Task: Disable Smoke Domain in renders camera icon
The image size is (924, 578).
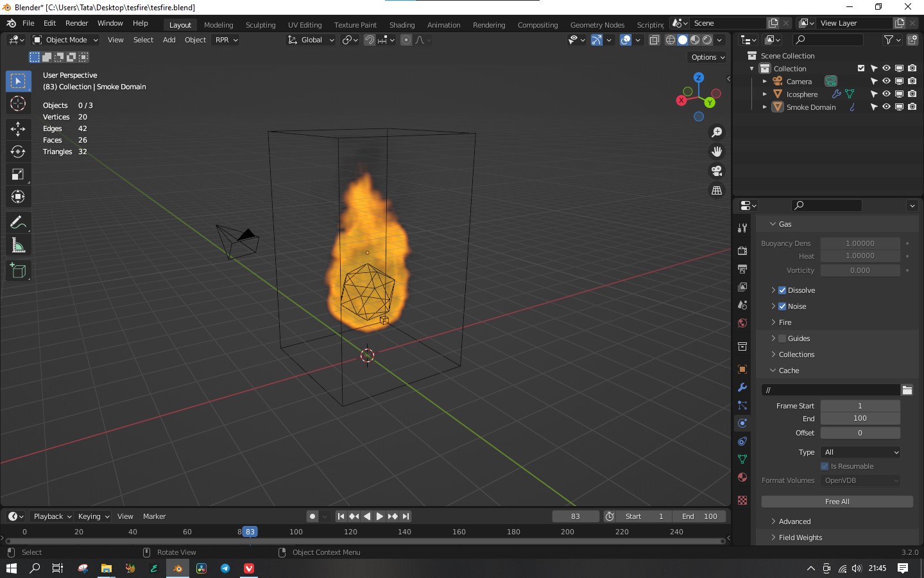Action: 912,107
